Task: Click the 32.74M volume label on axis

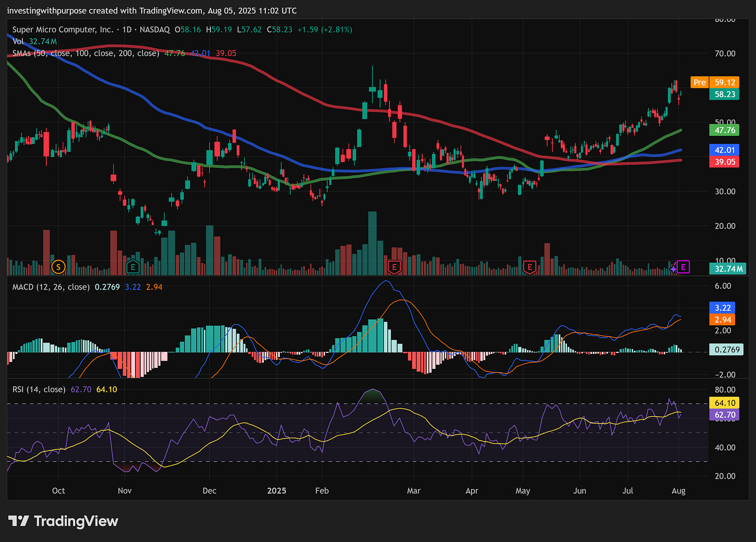Action: pyautogui.click(x=727, y=269)
